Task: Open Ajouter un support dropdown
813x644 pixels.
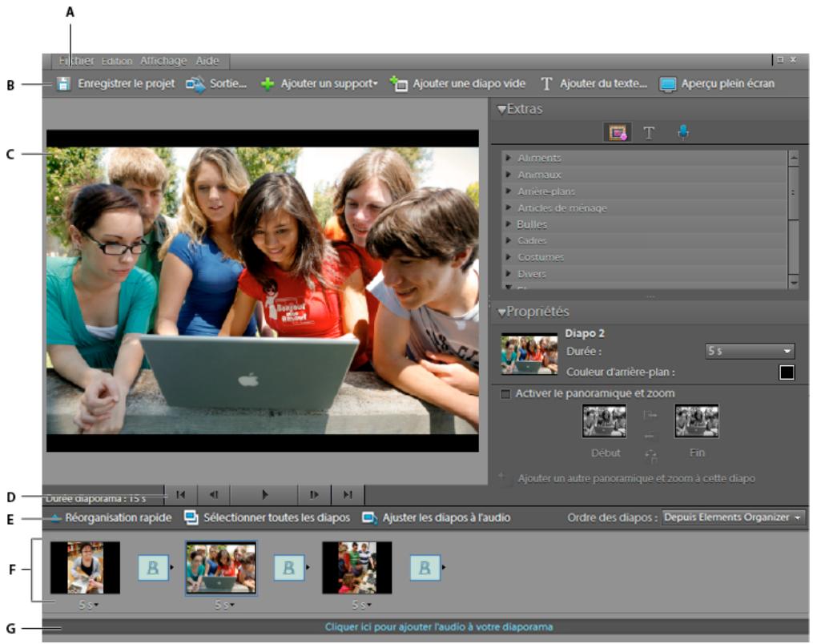Action: point(319,83)
